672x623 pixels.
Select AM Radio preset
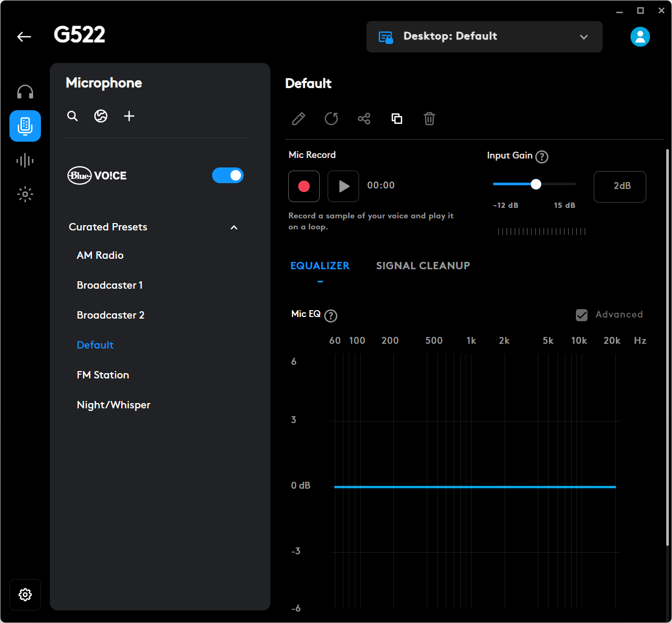(100, 255)
